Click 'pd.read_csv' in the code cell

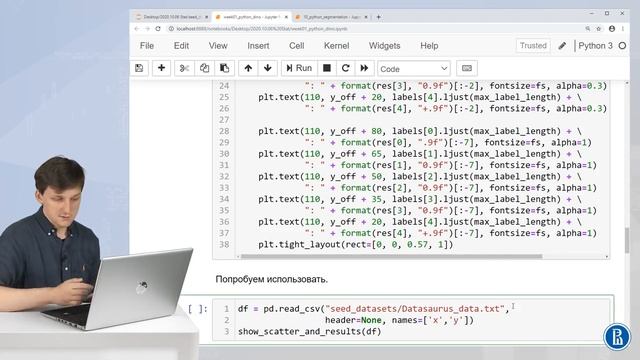coord(291,309)
